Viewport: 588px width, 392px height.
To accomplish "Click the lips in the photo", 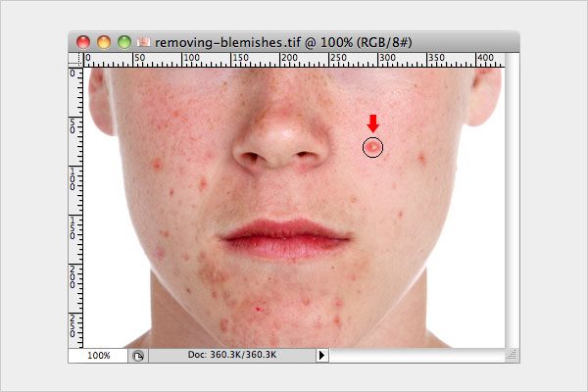I will pos(286,238).
